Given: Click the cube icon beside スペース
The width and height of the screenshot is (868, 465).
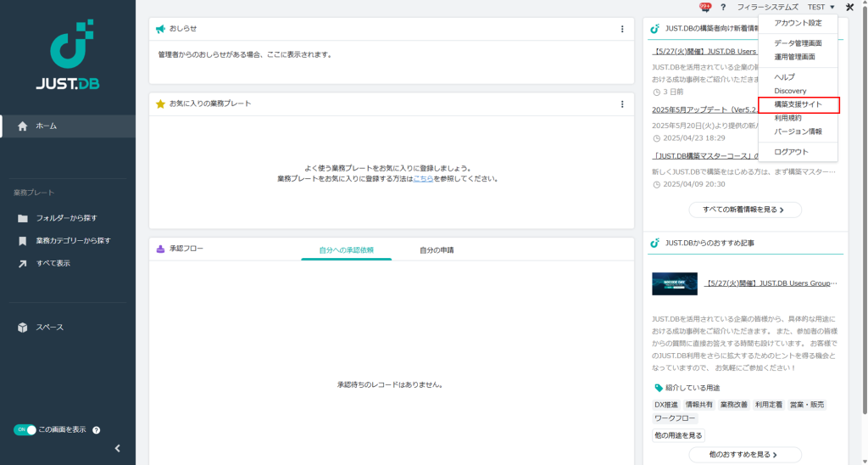Looking at the screenshot, I should [x=23, y=328].
